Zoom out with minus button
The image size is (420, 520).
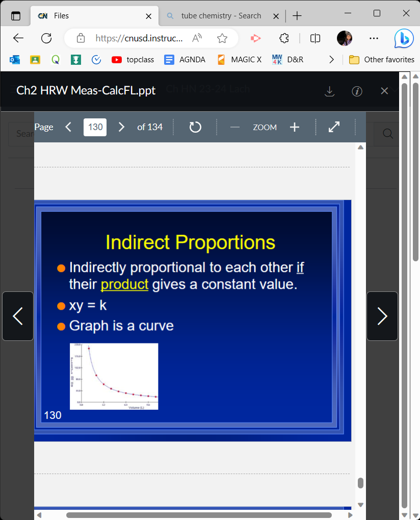pos(235,127)
